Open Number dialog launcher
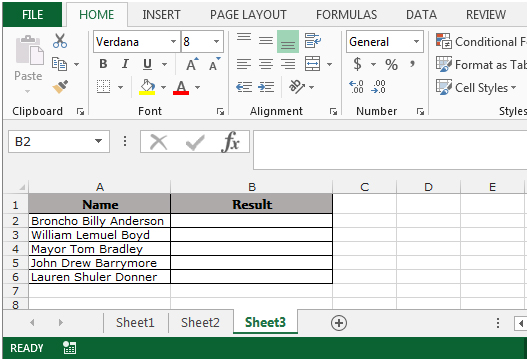529x361 pixels. click(420, 111)
